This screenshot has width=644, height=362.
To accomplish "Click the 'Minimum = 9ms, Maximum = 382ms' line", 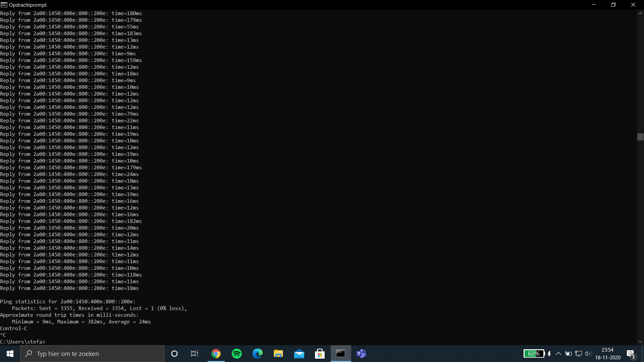I will [81, 322].
